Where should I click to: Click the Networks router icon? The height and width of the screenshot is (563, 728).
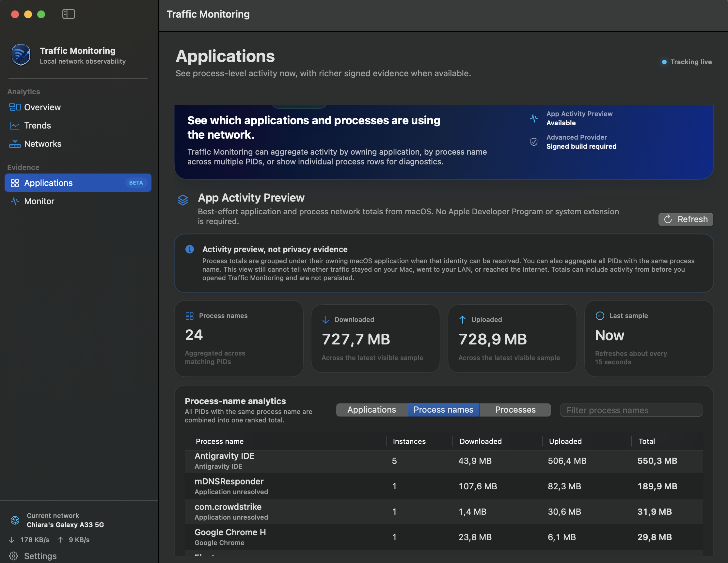[x=15, y=144]
